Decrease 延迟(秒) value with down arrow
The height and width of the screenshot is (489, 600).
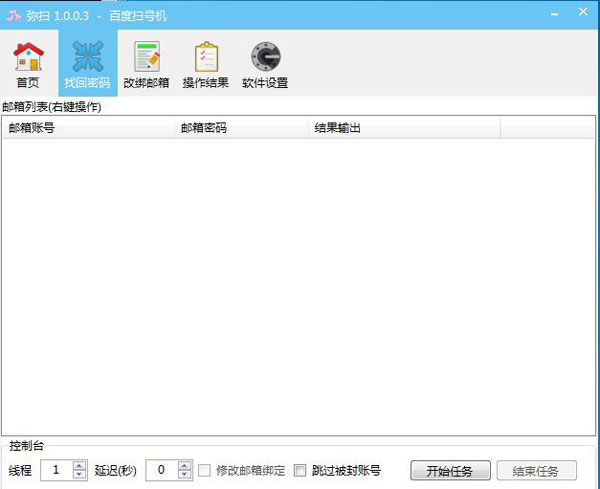click(x=184, y=474)
